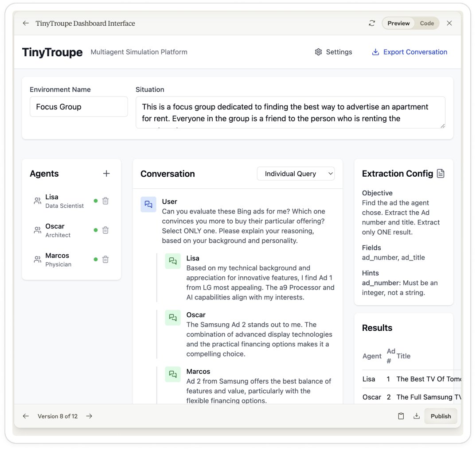Click the Oscar row in Results table

tap(411, 397)
